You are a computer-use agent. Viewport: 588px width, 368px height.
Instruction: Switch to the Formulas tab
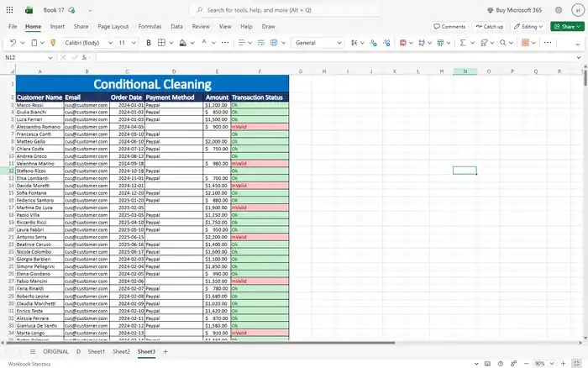150,27
